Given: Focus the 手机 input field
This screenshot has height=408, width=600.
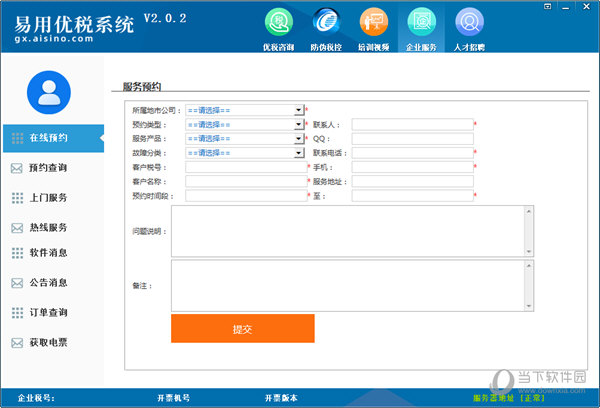Looking at the screenshot, I should (x=412, y=167).
